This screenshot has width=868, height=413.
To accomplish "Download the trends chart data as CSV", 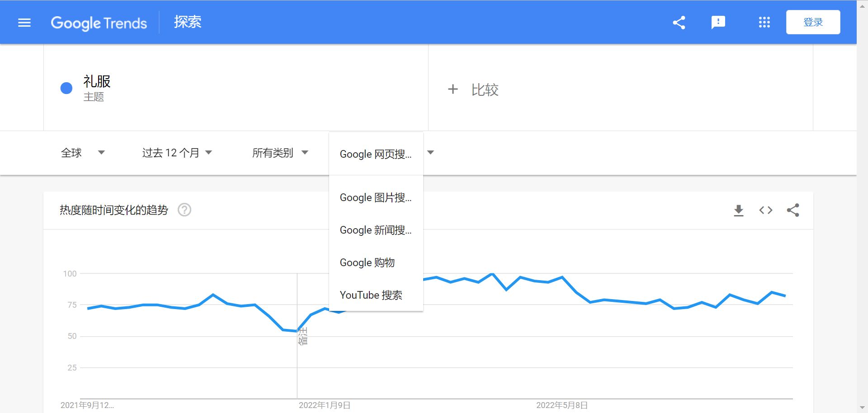I will click(x=738, y=210).
